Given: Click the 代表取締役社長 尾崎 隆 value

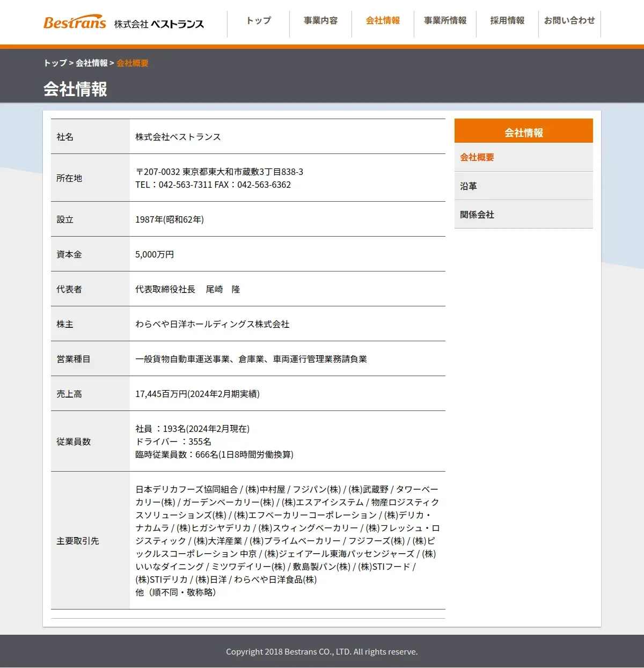Looking at the screenshot, I should tap(188, 289).
